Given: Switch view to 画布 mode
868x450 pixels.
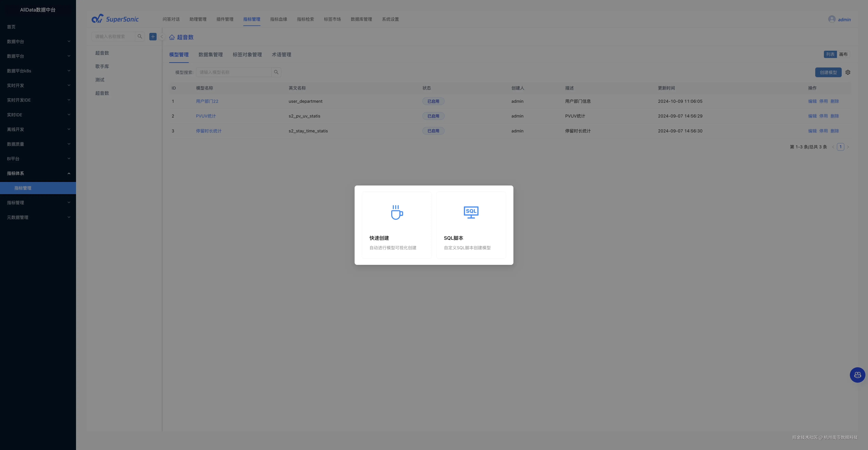Looking at the screenshot, I should [843, 54].
